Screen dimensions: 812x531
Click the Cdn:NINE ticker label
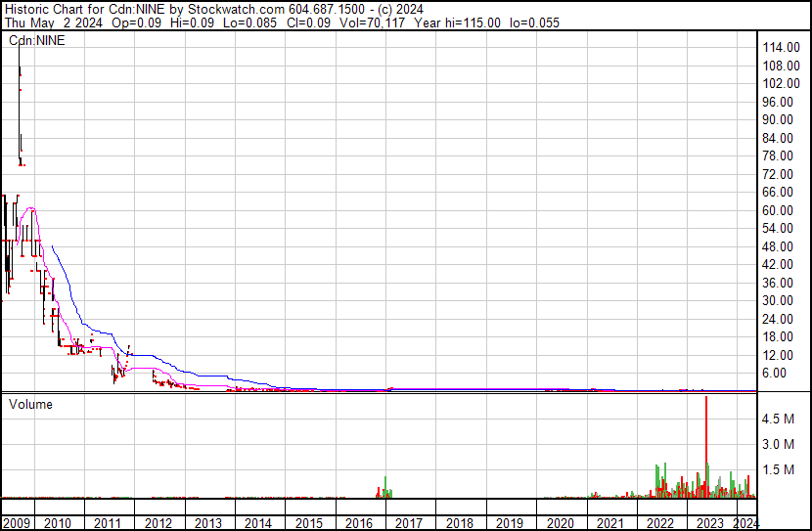point(36,40)
